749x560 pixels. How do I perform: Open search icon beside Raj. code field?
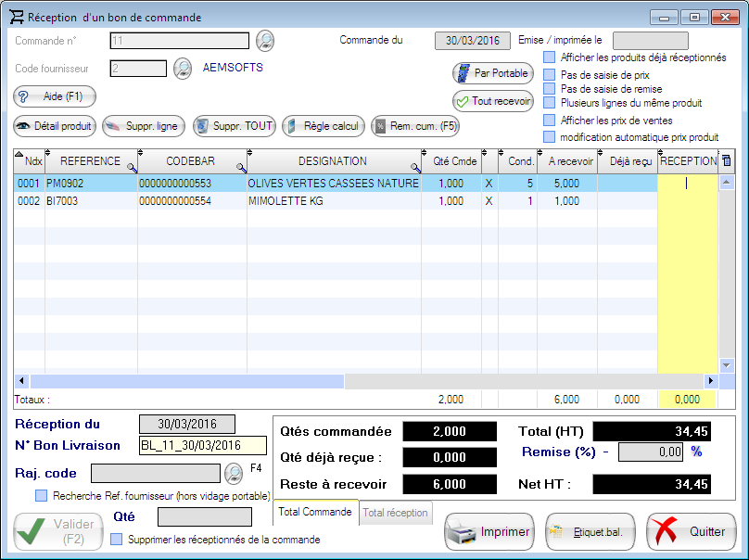point(235,474)
